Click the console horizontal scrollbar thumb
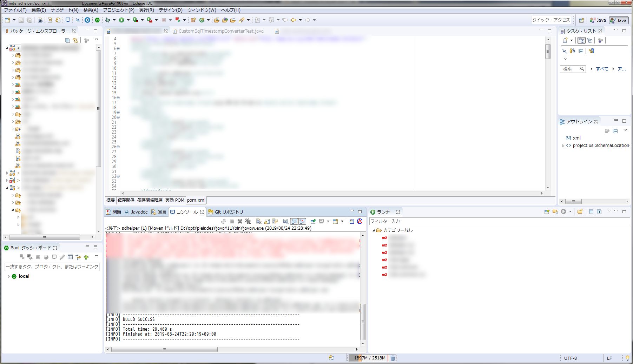The image size is (633, 364). (x=164, y=349)
